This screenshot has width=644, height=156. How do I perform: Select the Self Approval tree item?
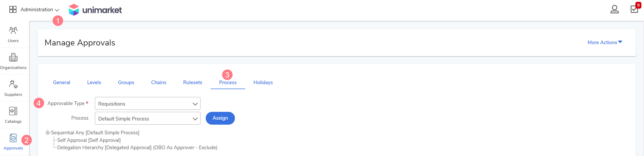click(x=89, y=140)
